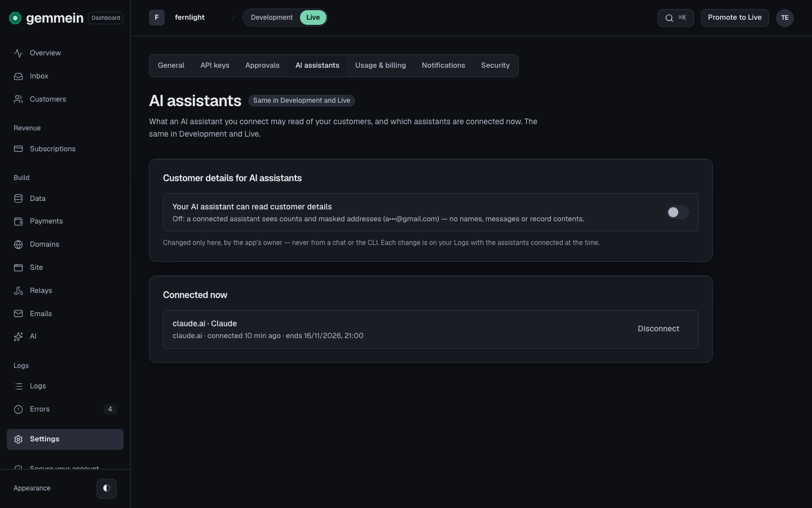
Task: Select the AI sparkle icon in sidebar
Action: 19,336
